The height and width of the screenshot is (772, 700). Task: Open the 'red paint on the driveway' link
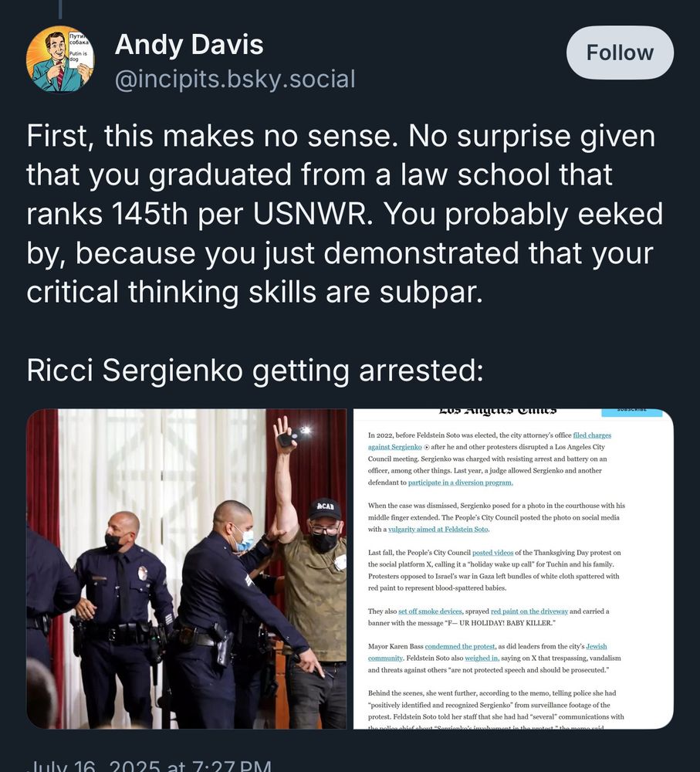pyautogui.click(x=529, y=611)
